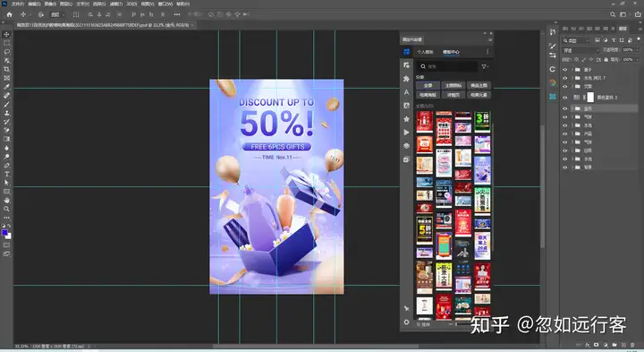This screenshot has height=352, width=644.
Task: Hide the 背景 layer group
Action: tap(564, 167)
